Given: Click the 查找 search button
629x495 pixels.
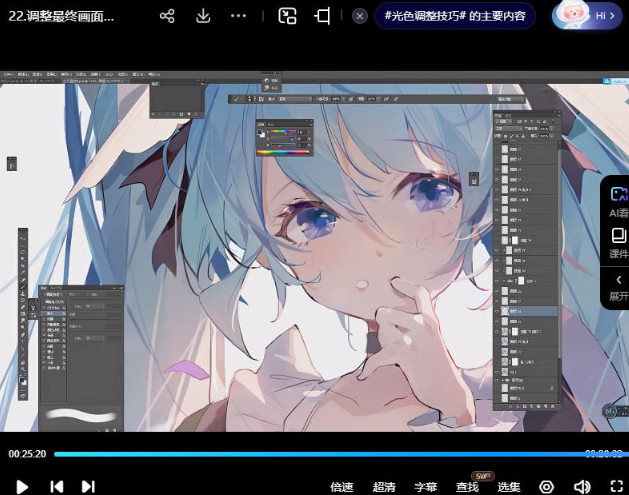Looking at the screenshot, I should [467, 487].
